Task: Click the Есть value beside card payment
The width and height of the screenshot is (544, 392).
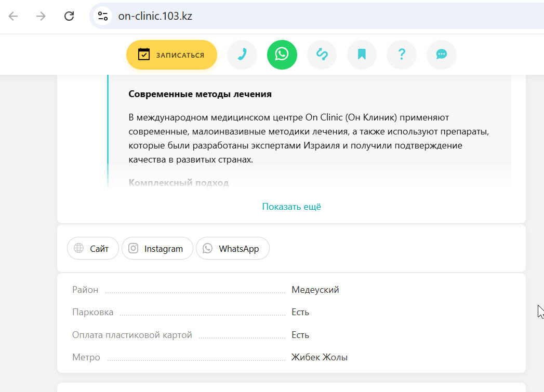Action: click(x=300, y=335)
